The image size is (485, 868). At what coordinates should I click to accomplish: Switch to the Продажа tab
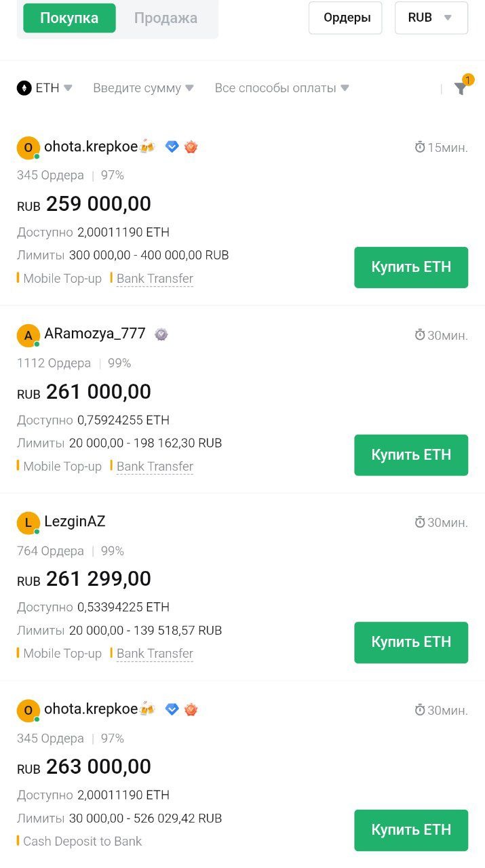[165, 18]
